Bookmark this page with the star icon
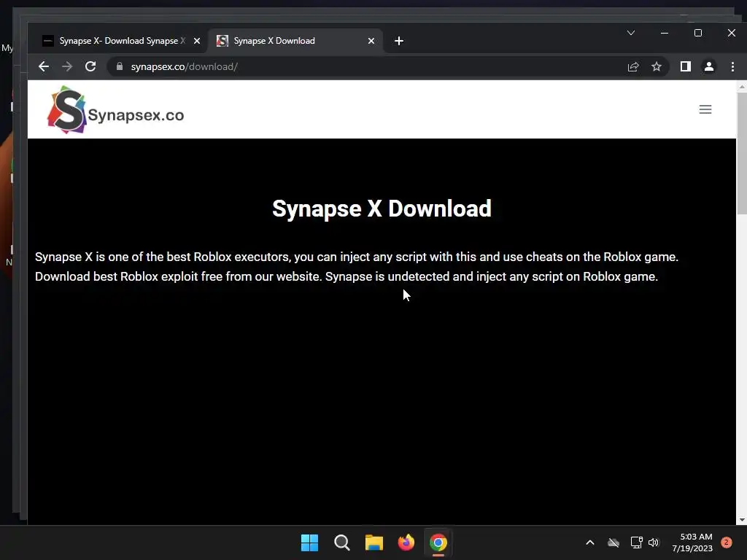 (x=657, y=66)
